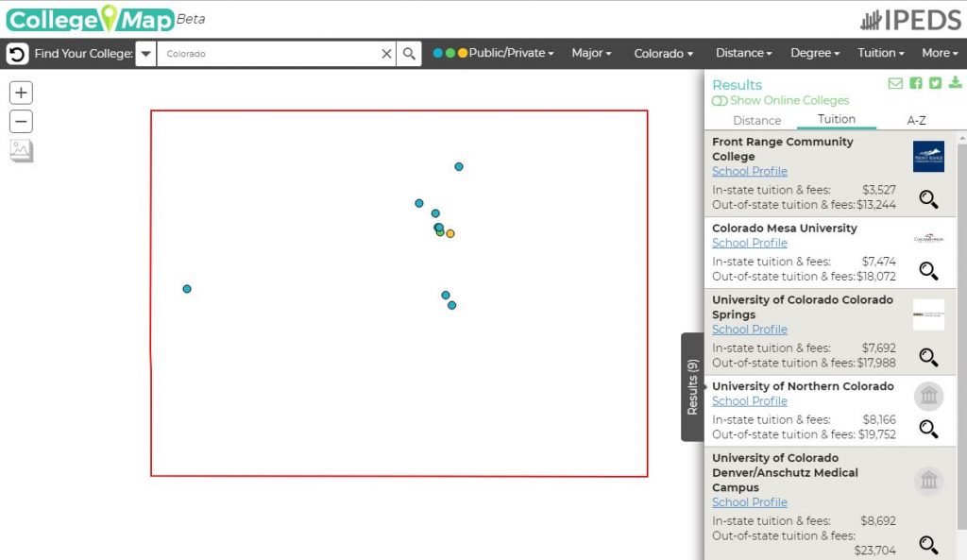Zoom to Front Range Community College
The height and width of the screenshot is (560, 967).
coord(928,199)
